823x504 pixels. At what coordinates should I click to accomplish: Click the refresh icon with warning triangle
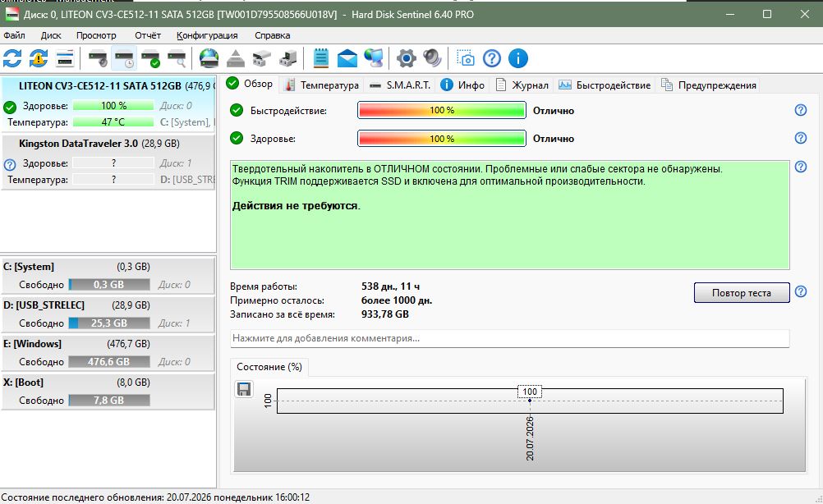(x=39, y=58)
